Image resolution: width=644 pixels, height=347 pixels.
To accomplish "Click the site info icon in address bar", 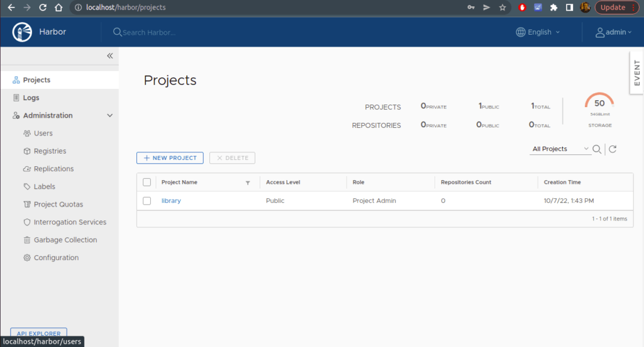I will 78,8.
